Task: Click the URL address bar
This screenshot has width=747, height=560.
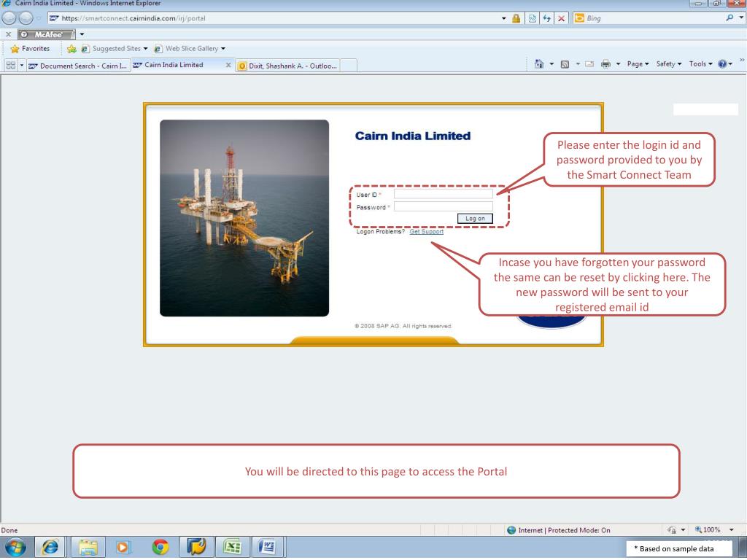Action: pos(274,18)
